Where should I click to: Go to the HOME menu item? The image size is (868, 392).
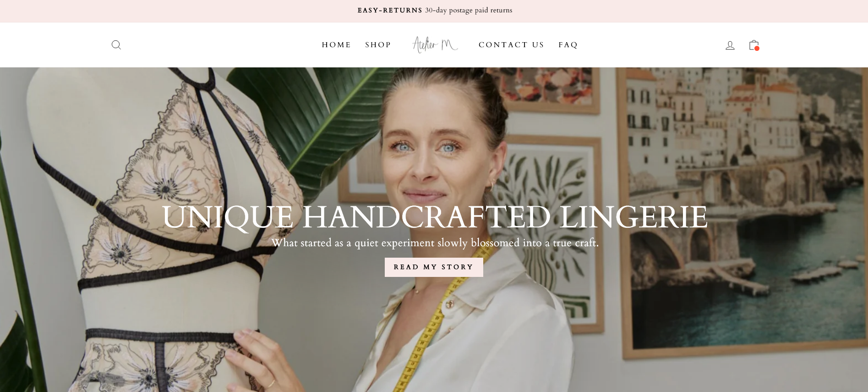pyautogui.click(x=336, y=45)
